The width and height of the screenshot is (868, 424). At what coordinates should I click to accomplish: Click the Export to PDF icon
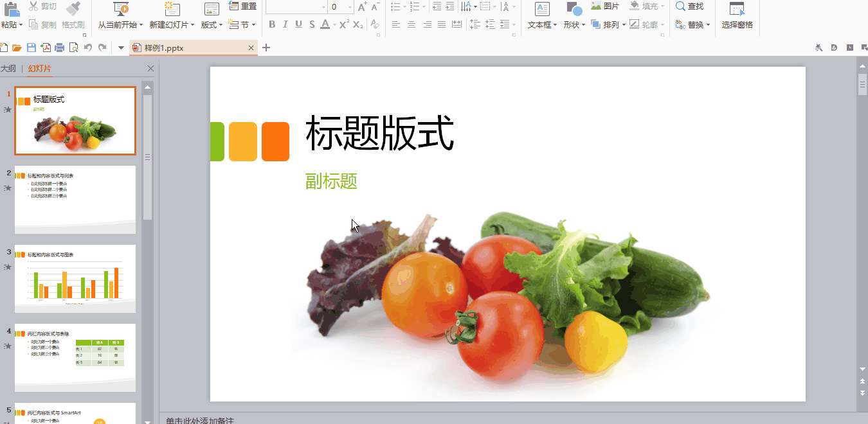[x=46, y=48]
